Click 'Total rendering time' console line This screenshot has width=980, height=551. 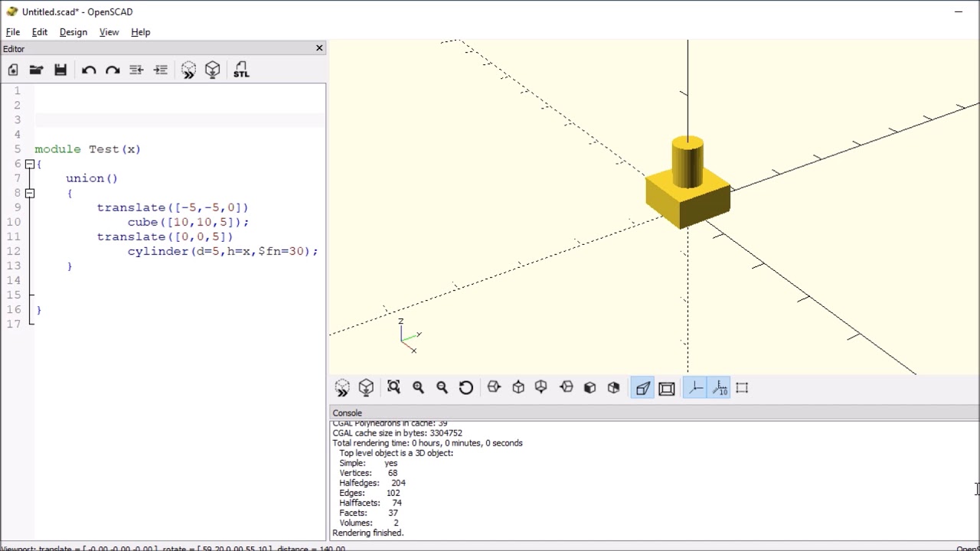tap(427, 443)
